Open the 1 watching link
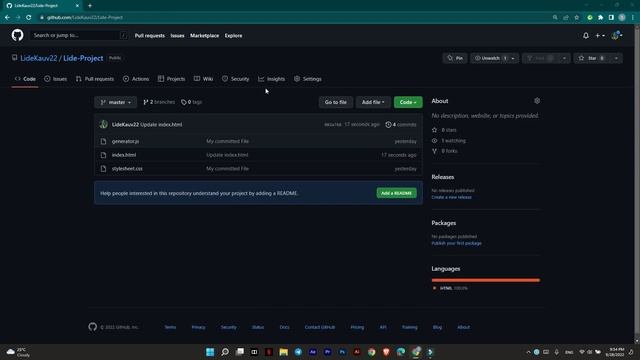 (449, 140)
